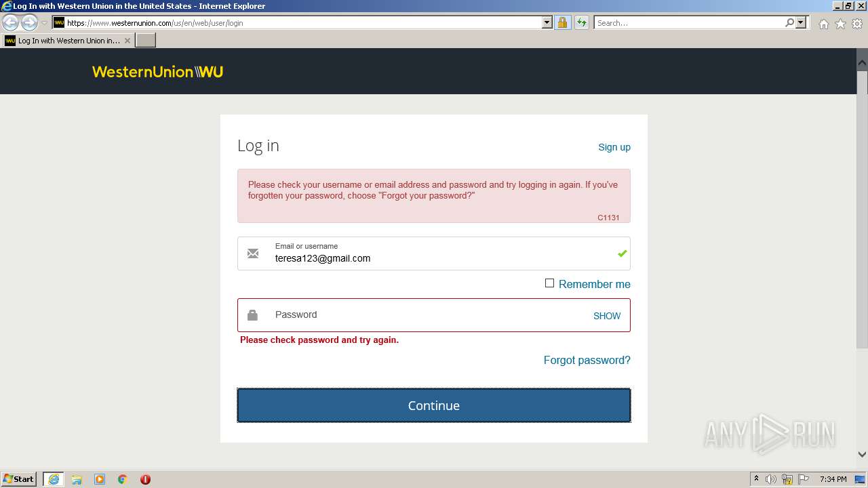Close the Western Union login tab
Screen dimensions: 868x488
127,41
